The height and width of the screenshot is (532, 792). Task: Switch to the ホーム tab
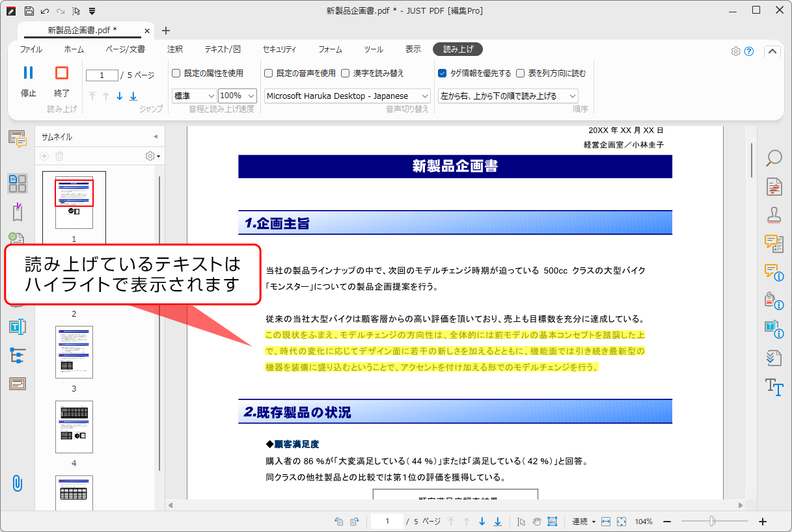74,49
